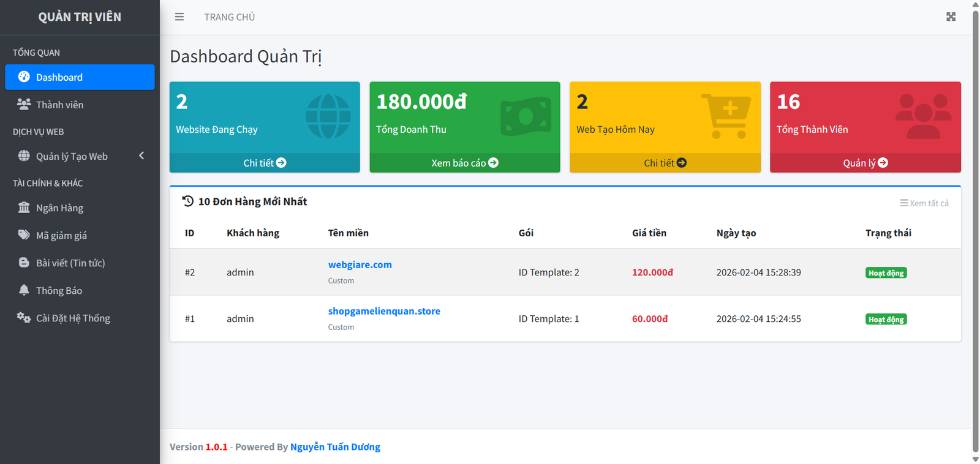The width and height of the screenshot is (980, 464).
Task: Click the Thành viên users icon
Action: (24, 104)
